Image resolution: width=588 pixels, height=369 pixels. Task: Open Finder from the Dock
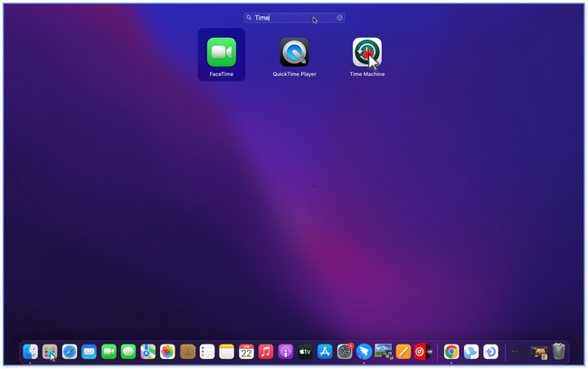click(x=31, y=352)
